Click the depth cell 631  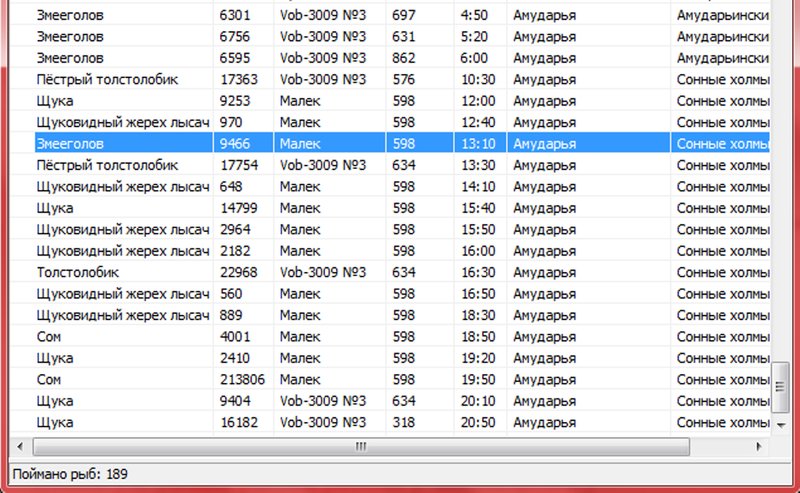[404, 37]
